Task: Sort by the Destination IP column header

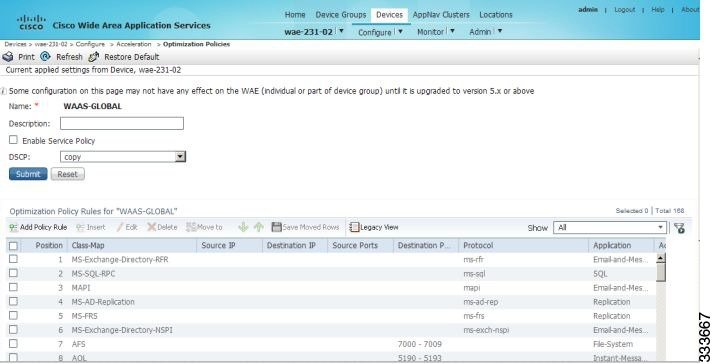Action: click(x=291, y=245)
